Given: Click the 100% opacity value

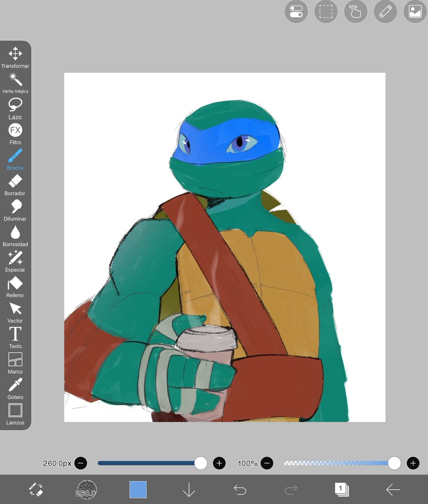Looking at the screenshot, I should coord(248,463).
